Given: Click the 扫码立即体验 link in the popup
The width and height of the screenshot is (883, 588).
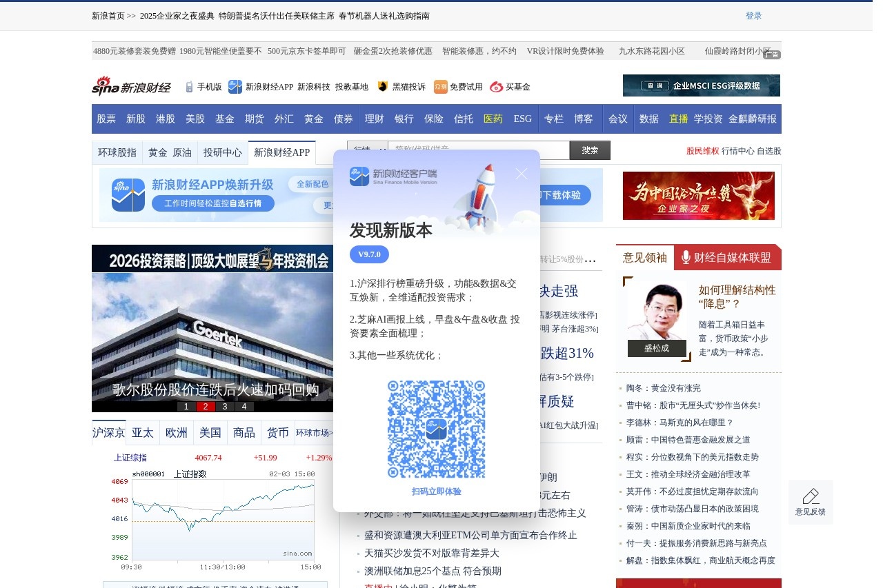Looking at the screenshot, I should click(x=437, y=491).
